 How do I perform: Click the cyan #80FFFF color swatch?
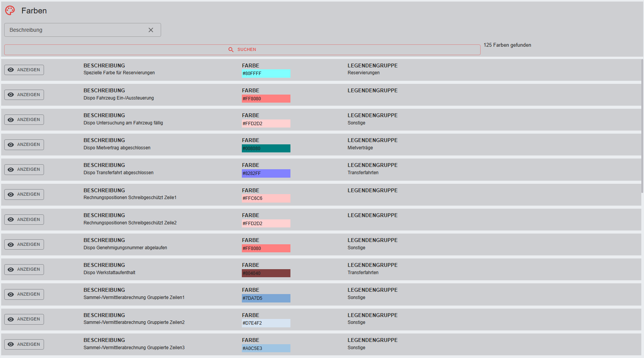[x=266, y=74]
